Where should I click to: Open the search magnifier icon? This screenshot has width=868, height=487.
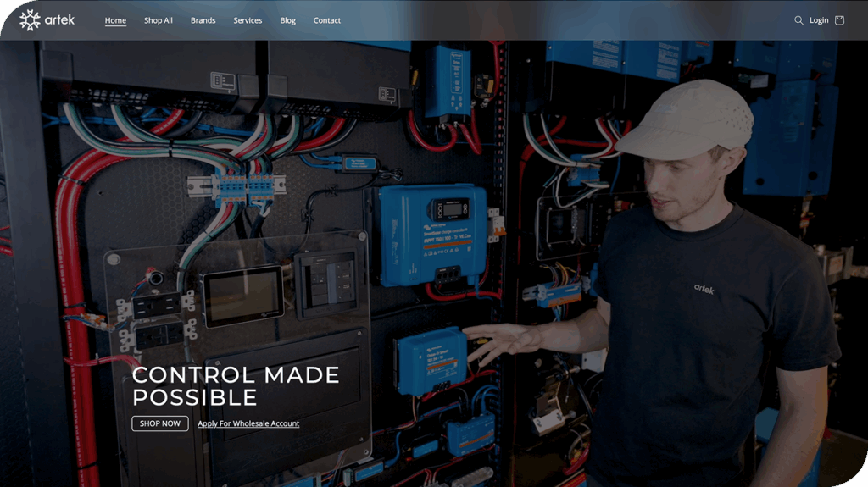[x=798, y=20]
